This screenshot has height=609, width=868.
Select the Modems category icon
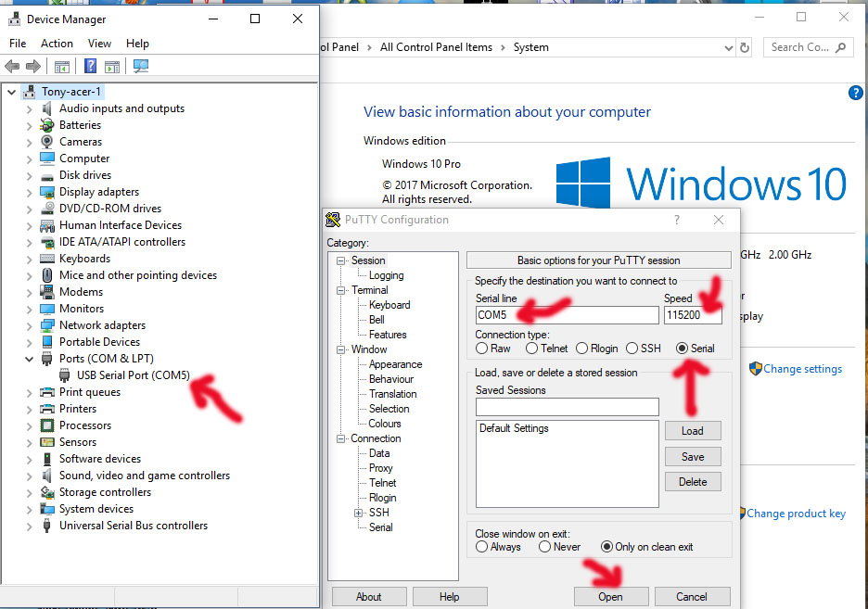[x=47, y=291]
